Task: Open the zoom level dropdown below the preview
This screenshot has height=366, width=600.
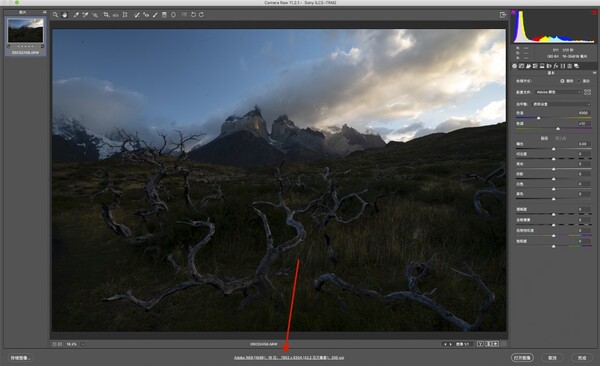Action: pyautogui.click(x=83, y=344)
